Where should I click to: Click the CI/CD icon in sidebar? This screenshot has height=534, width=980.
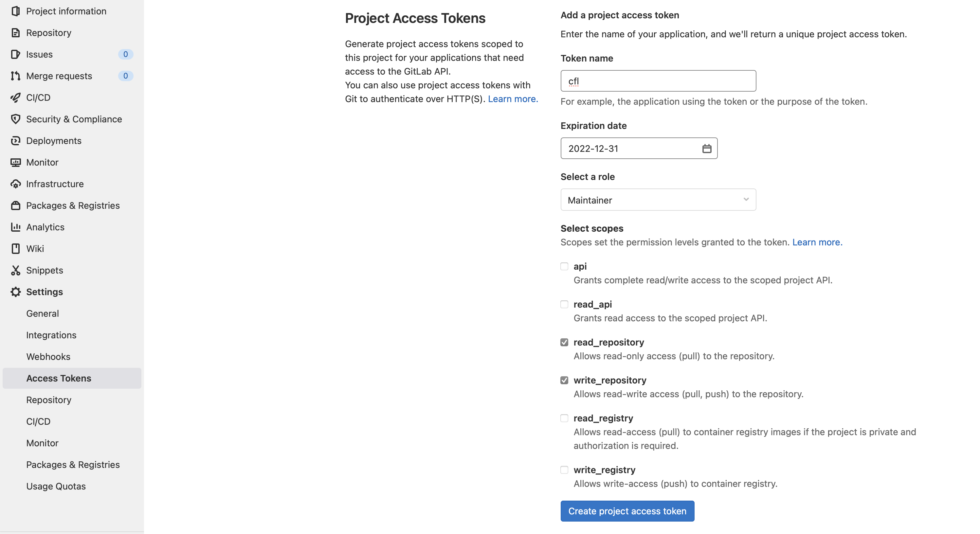click(16, 97)
